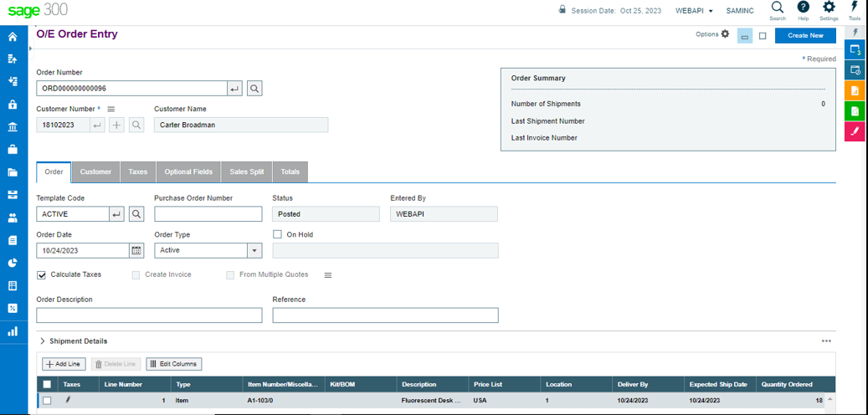868x415 pixels.
Task: Open the Settings gear in top bar
Action: click(x=829, y=8)
